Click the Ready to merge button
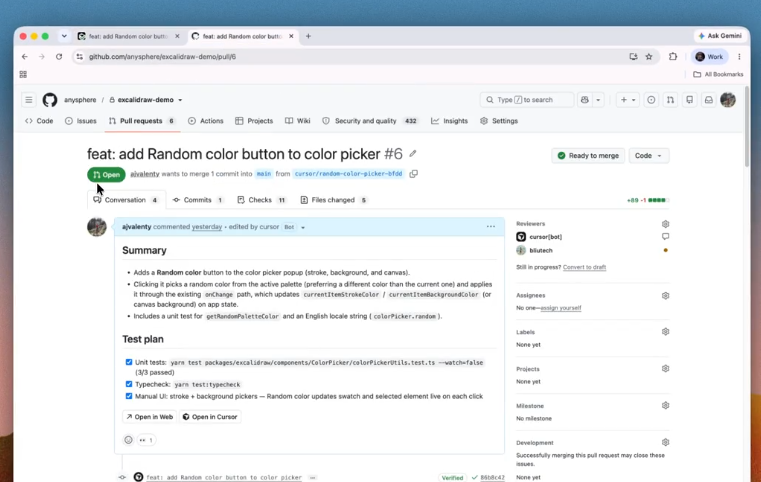This screenshot has width=761, height=482. click(588, 156)
